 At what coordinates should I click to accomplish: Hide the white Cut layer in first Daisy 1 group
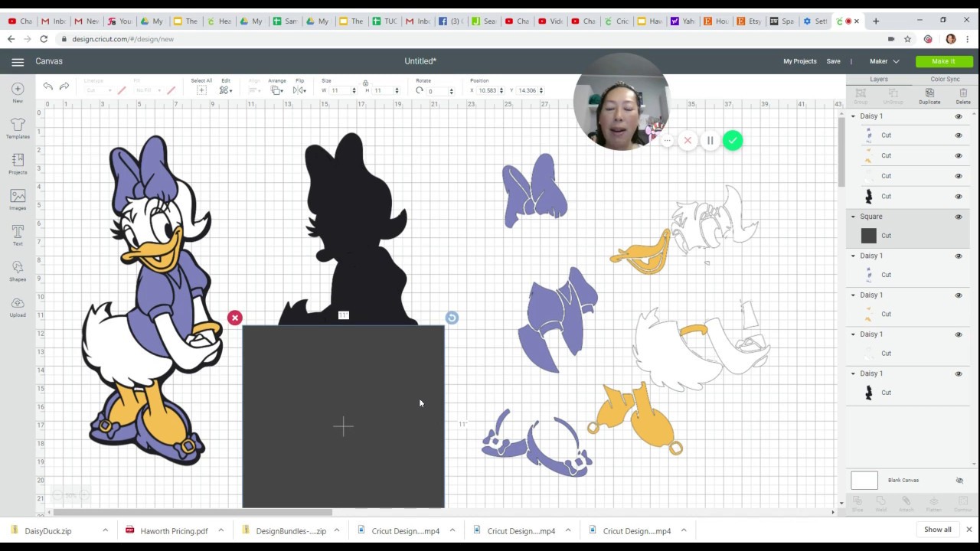click(959, 176)
